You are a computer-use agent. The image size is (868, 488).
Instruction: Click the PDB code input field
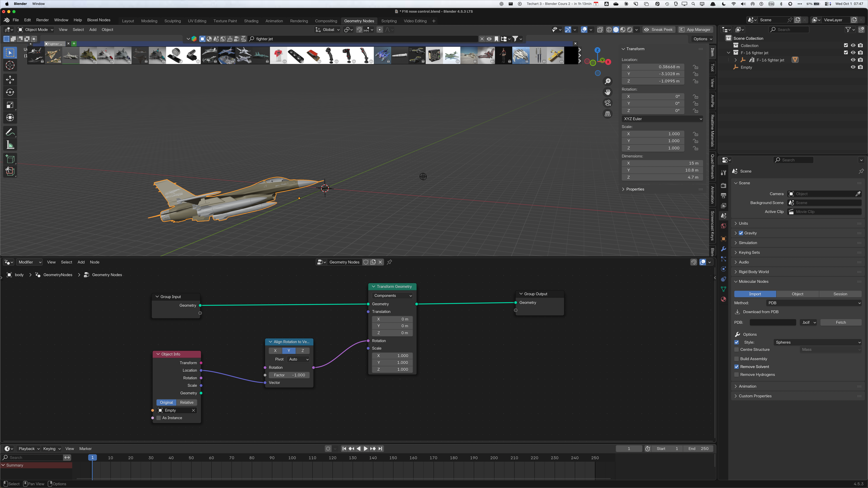click(773, 322)
